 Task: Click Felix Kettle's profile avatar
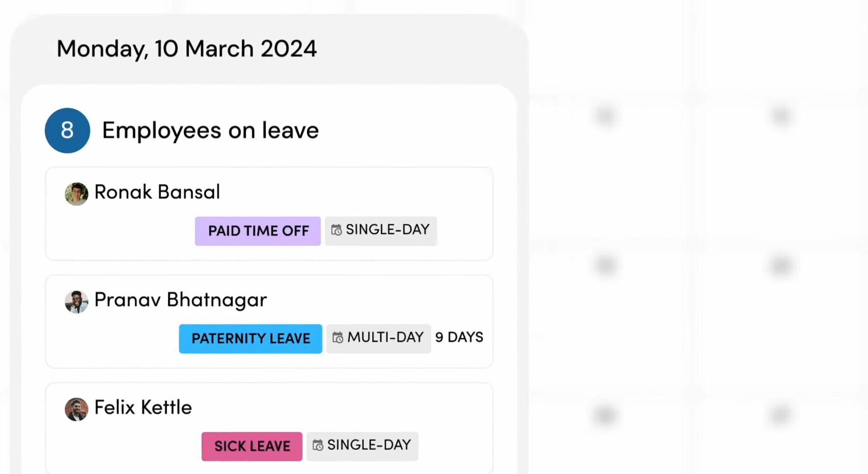coord(76,409)
